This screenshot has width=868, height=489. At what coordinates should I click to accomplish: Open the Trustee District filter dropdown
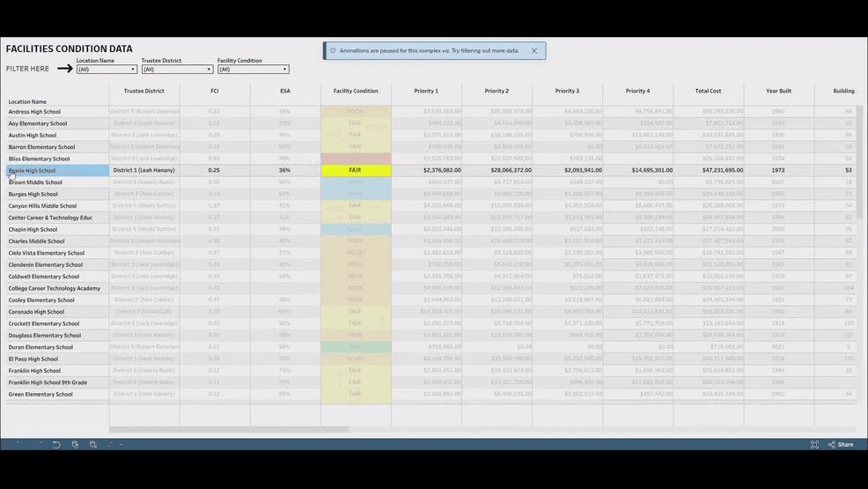[x=177, y=70]
